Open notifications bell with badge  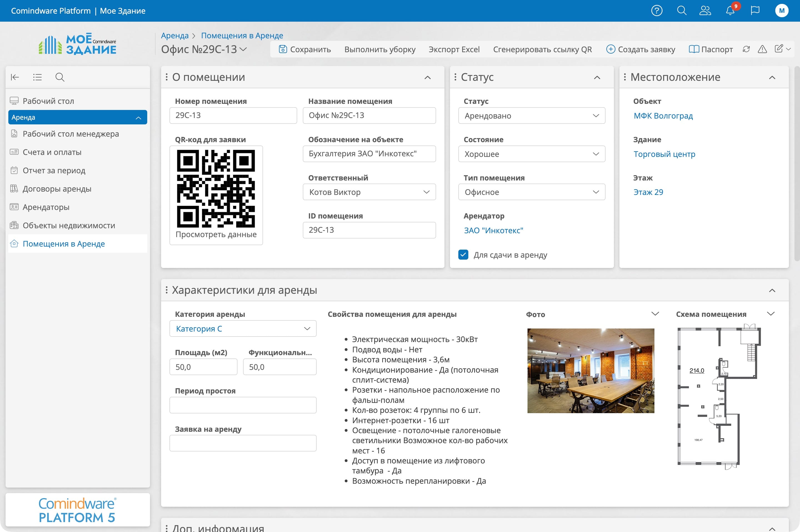click(730, 11)
